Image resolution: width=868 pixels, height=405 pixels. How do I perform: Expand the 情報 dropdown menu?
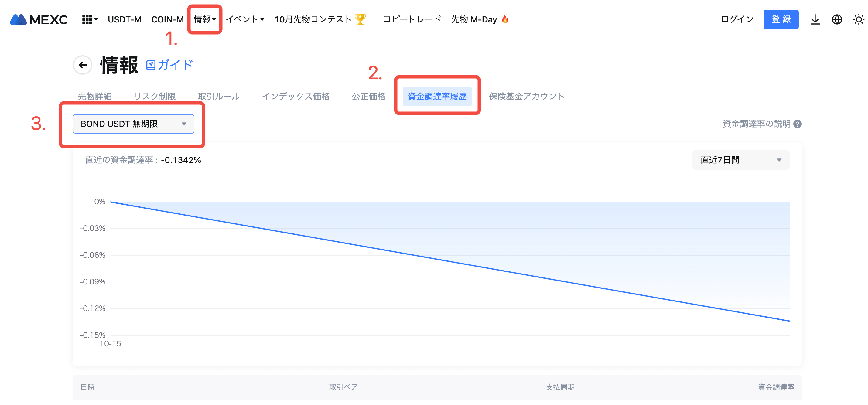tap(204, 19)
